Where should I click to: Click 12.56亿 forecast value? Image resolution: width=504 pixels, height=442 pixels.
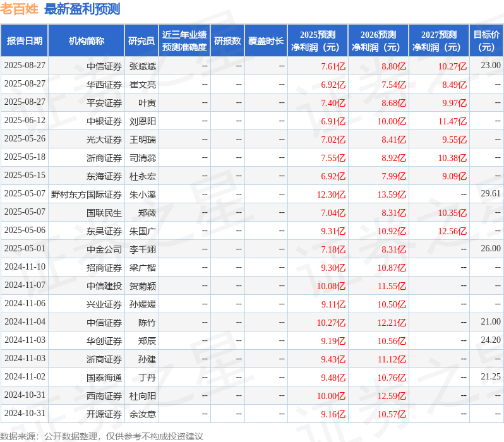click(452, 231)
